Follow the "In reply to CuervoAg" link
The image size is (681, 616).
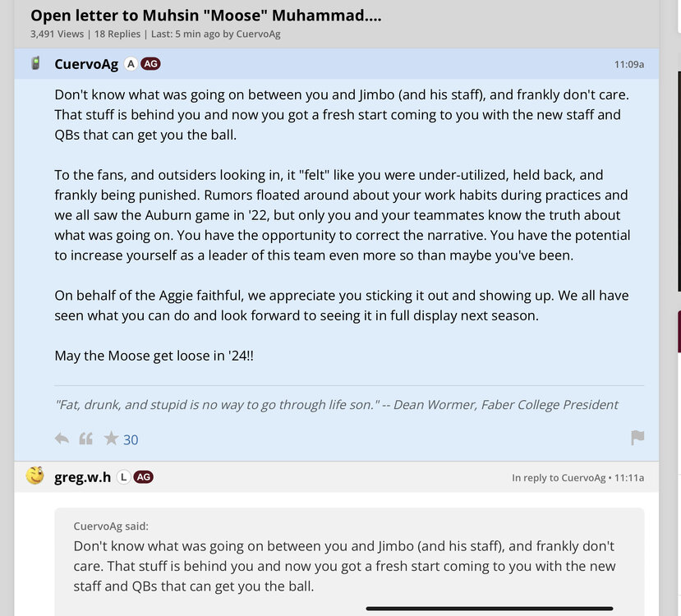click(557, 477)
